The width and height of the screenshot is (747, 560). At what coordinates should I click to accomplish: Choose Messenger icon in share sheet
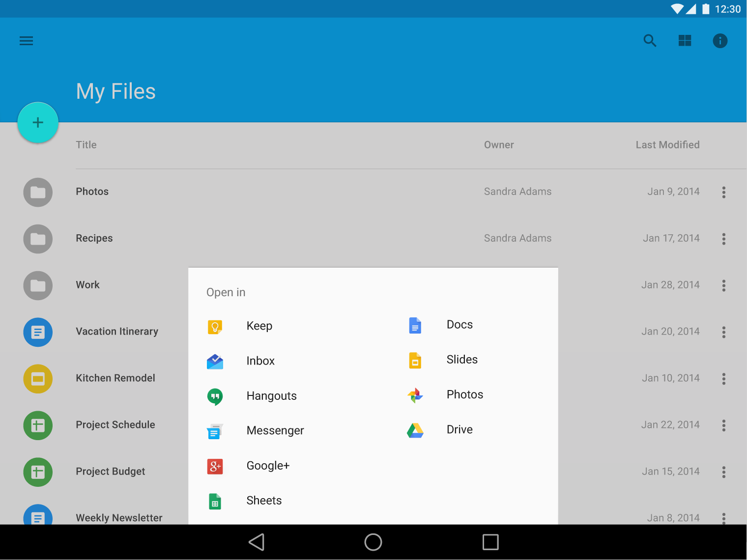tap(215, 431)
